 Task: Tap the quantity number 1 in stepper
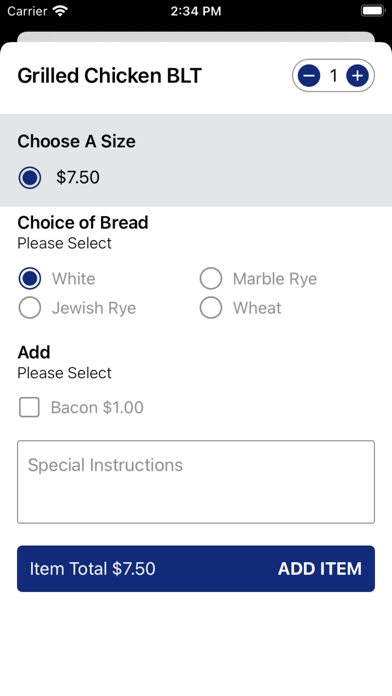tap(333, 76)
